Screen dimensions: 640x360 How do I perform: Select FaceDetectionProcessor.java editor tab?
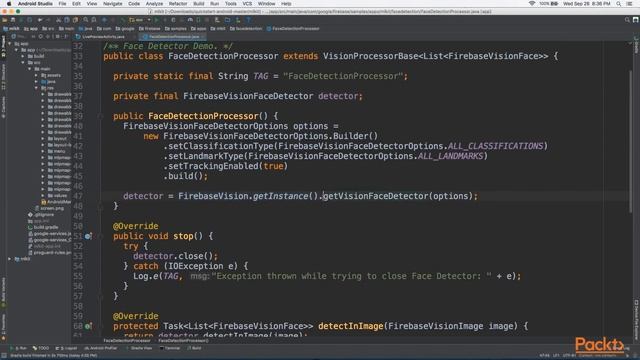coord(173,37)
